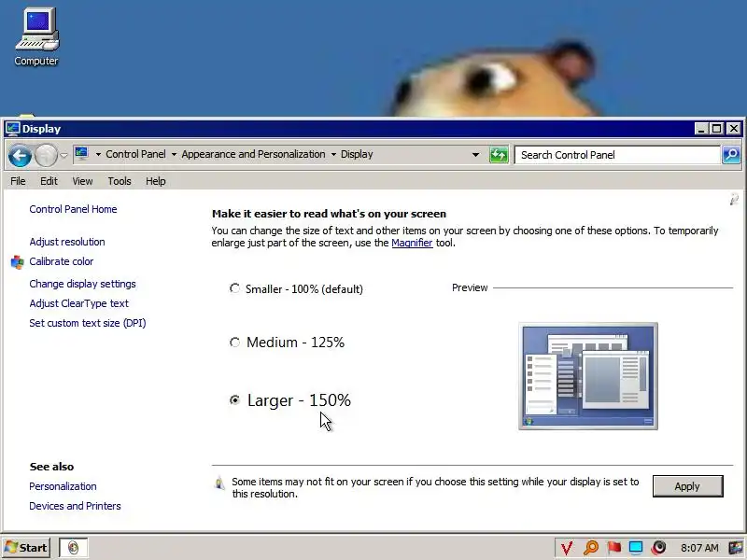Open Set custom text size (DPI)

pyautogui.click(x=88, y=323)
